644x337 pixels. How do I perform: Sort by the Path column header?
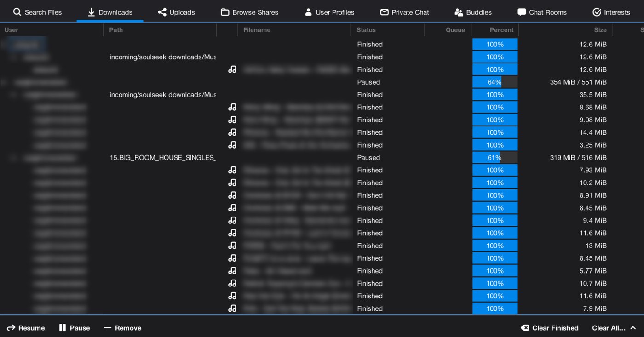pos(116,30)
